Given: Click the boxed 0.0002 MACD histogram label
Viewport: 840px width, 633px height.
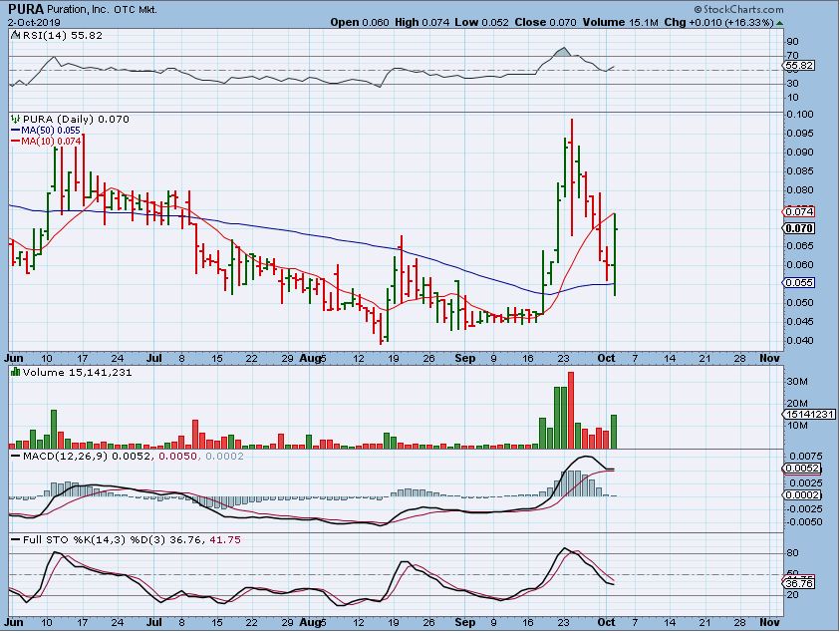Looking at the screenshot, I should [x=801, y=494].
